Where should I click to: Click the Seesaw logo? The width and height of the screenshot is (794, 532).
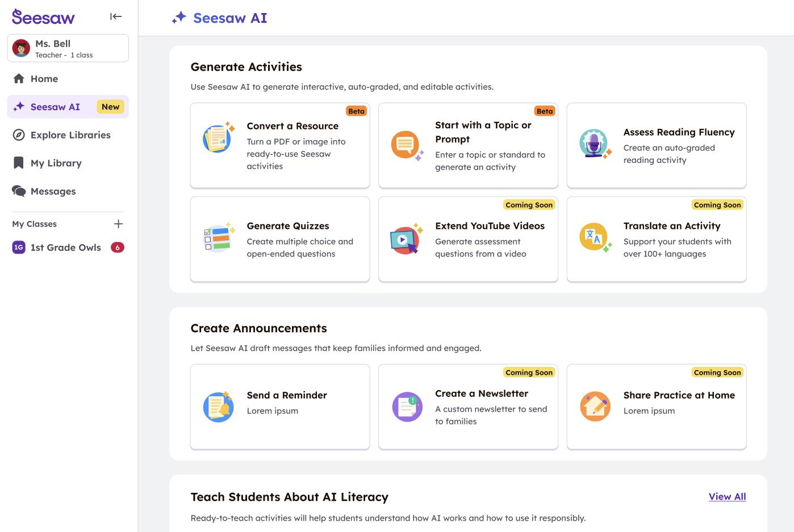coord(43,17)
